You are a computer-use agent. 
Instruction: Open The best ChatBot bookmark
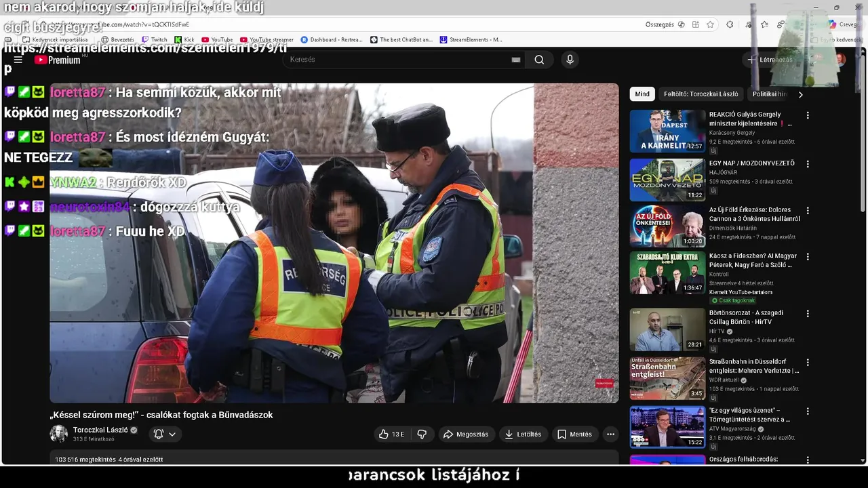[401, 40]
